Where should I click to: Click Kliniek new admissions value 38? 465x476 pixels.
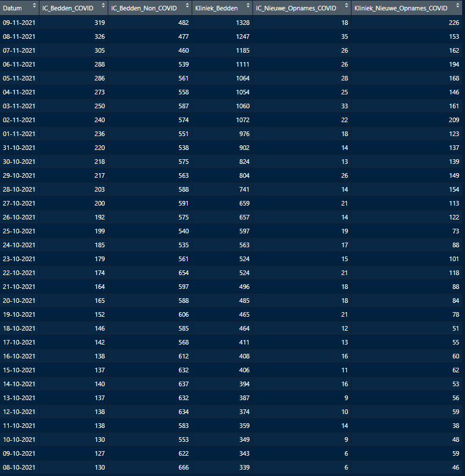(456, 426)
